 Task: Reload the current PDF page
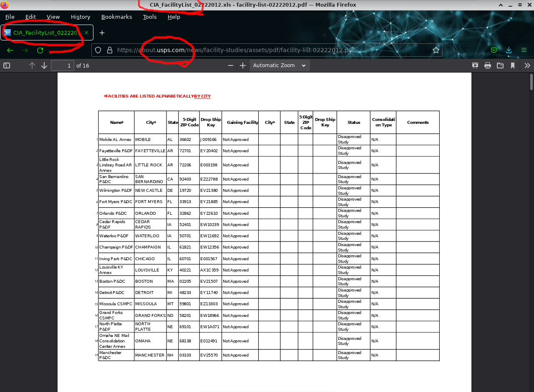(x=40, y=50)
